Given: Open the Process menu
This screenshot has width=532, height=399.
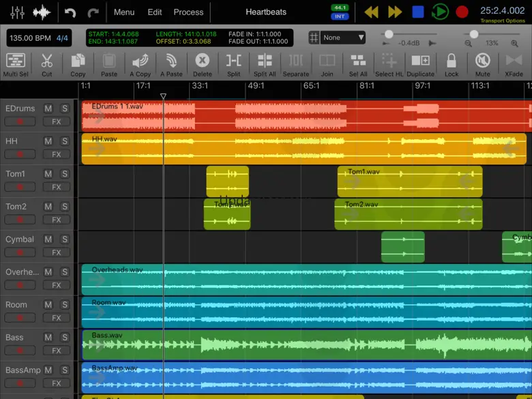Looking at the screenshot, I should [188, 12].
